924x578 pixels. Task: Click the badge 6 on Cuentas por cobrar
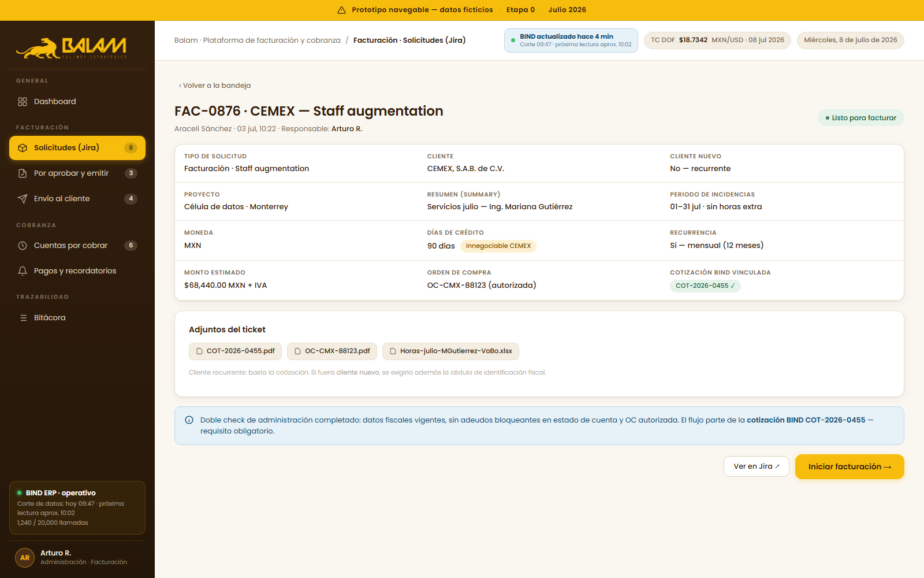(x=131, y=246)
